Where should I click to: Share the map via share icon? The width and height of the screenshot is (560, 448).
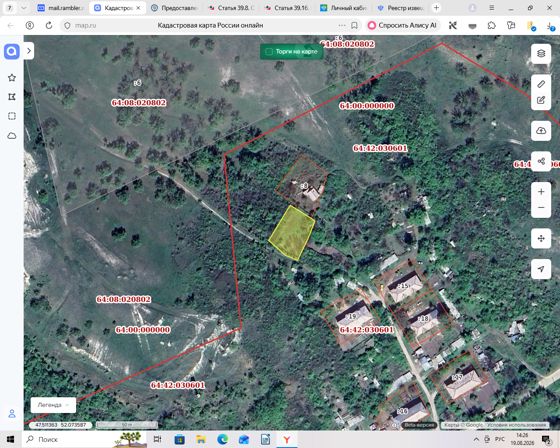[x=541, y=161]
